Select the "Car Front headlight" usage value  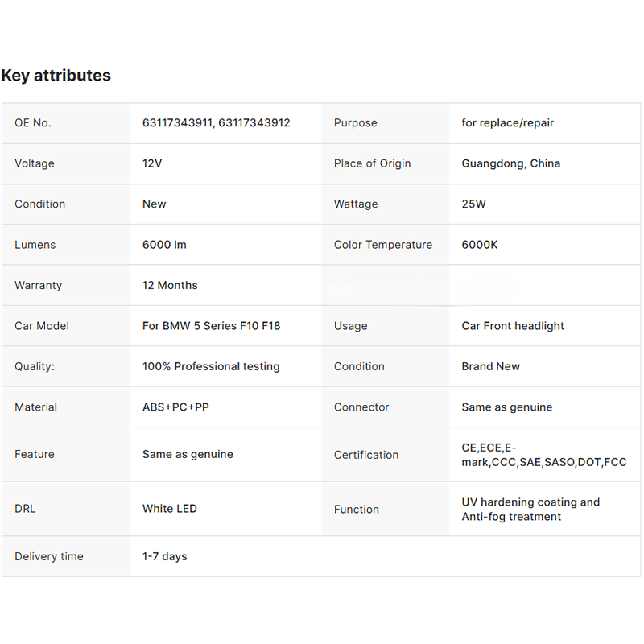pyautogui.click(x=513, y=326)
